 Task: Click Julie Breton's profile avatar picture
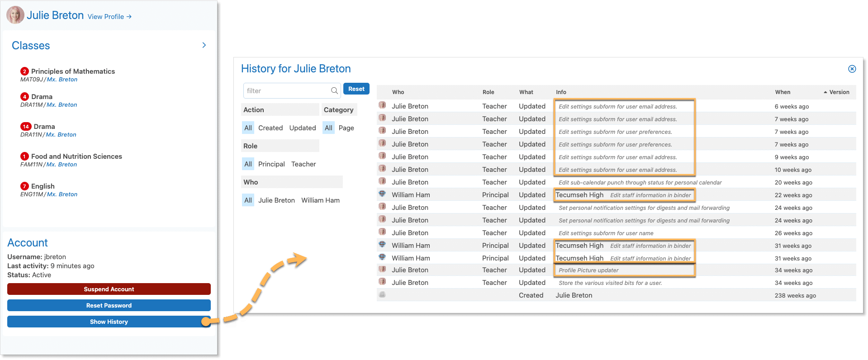15,15
